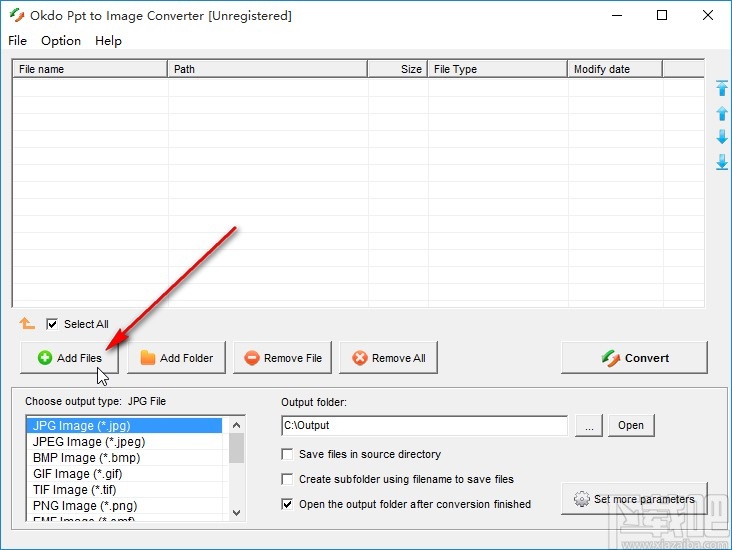
Task: Select PNG Image (*.png) output type
Action: [124, 506]
